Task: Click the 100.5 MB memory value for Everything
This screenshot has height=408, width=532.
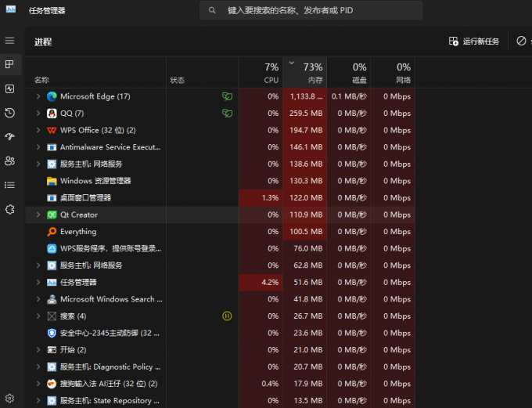Action: coord(306,232)
